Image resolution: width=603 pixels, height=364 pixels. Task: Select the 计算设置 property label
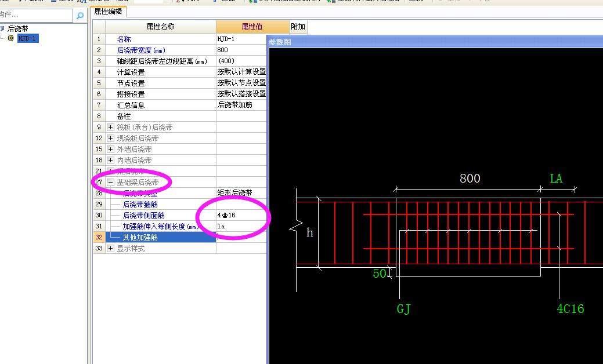[131, 72]
